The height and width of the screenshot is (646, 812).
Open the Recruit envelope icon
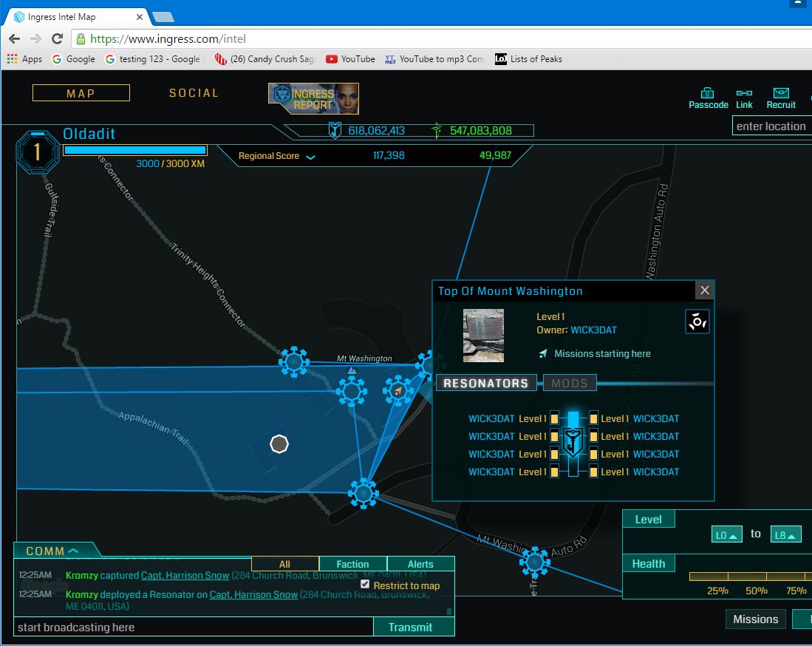(x=781, y=93)
